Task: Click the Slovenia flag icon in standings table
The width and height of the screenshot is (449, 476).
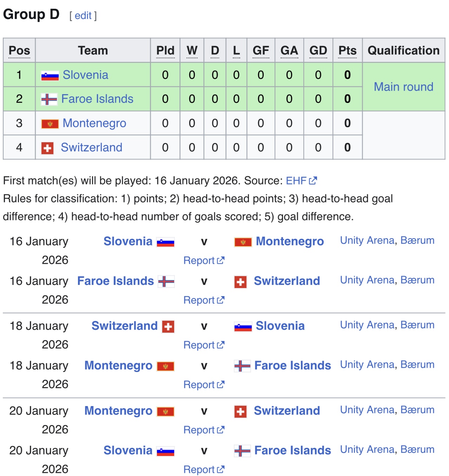Action: pos(50,76)
